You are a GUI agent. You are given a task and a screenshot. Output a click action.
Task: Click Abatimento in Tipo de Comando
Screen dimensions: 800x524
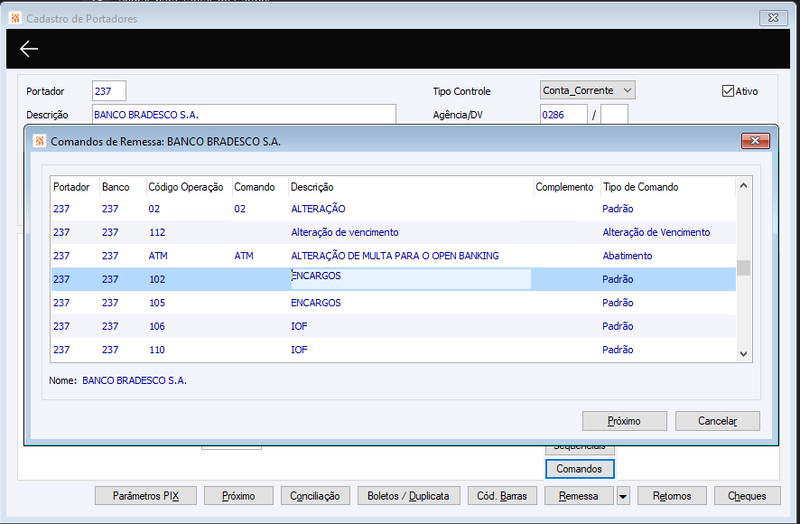click(628, 256)
